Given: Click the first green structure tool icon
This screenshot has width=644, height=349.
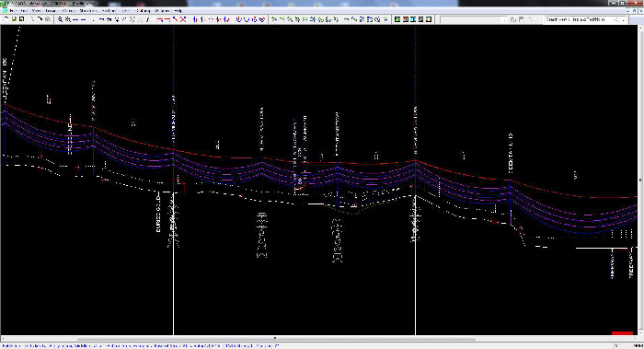Looking at the screenshot, I should [x=274, y=19].
